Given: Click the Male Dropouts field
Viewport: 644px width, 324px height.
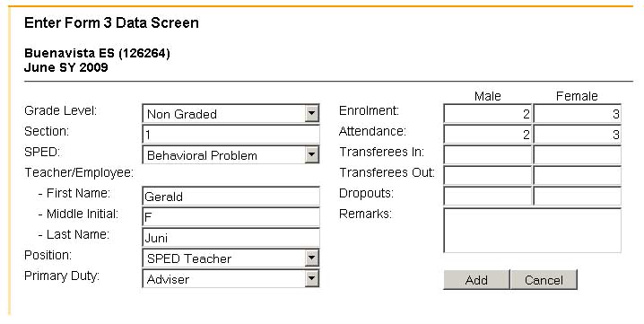Looking at the screenshot, I should click(488, 197).
